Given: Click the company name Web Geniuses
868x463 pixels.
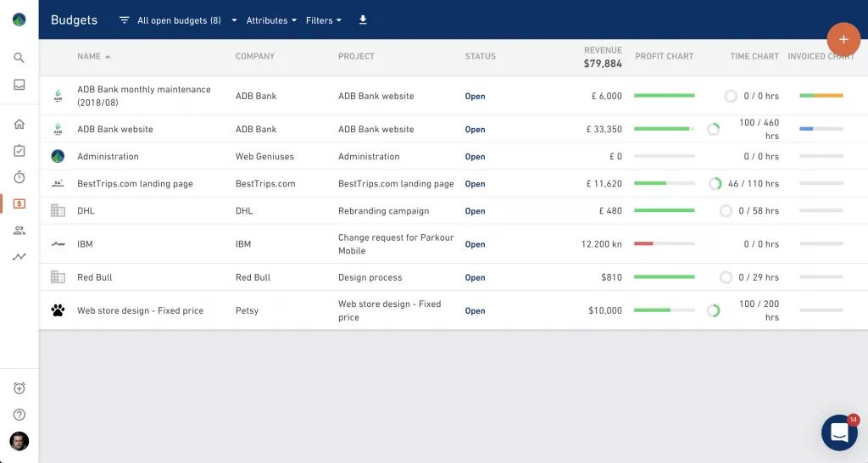Looking at the screenshot, I should point(264,156).
